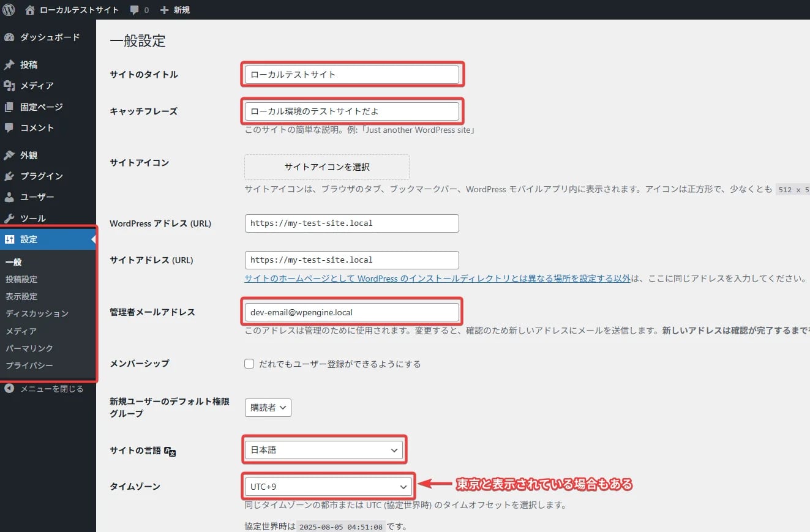Click the WordPress logo in admin bar
This screenshot has width=810, height=532.
click(x=9, y=9)
